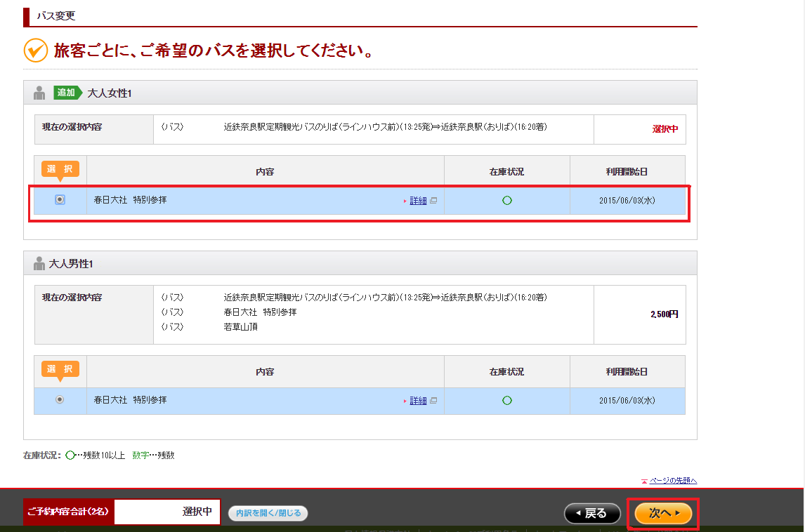Click 近鉄奈良駅定期観光バス route text for 大人男性1
Image resolution: width=805 pixels, height=532 pixels.
pos(385,297)
